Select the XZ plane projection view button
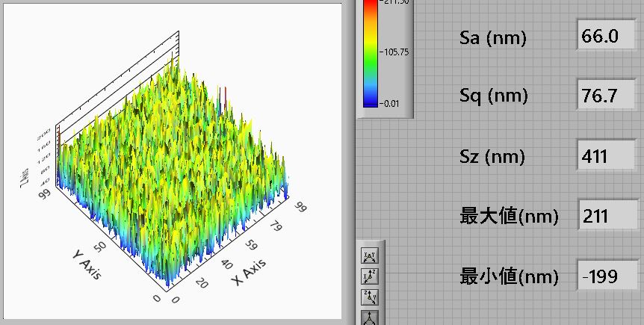 [x=370, y=277]
